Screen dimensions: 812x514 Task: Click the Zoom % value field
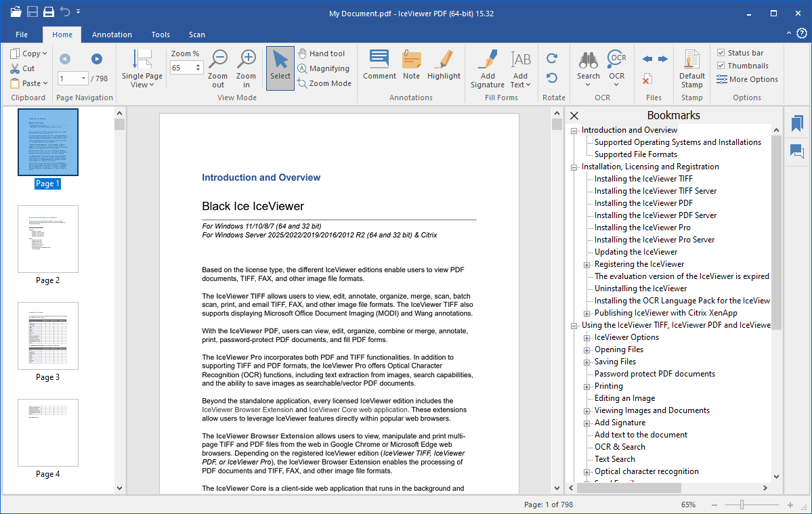(181, 68)
